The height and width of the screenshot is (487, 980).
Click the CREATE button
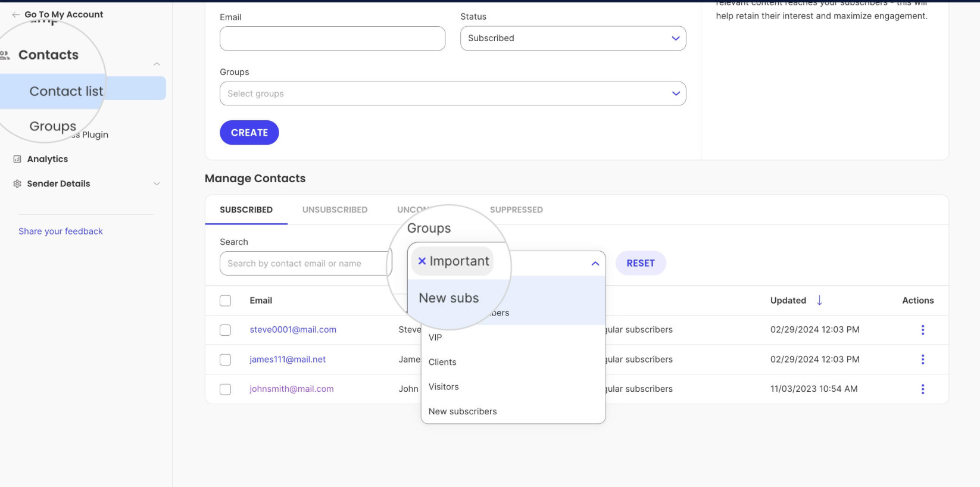click(249, 132)
